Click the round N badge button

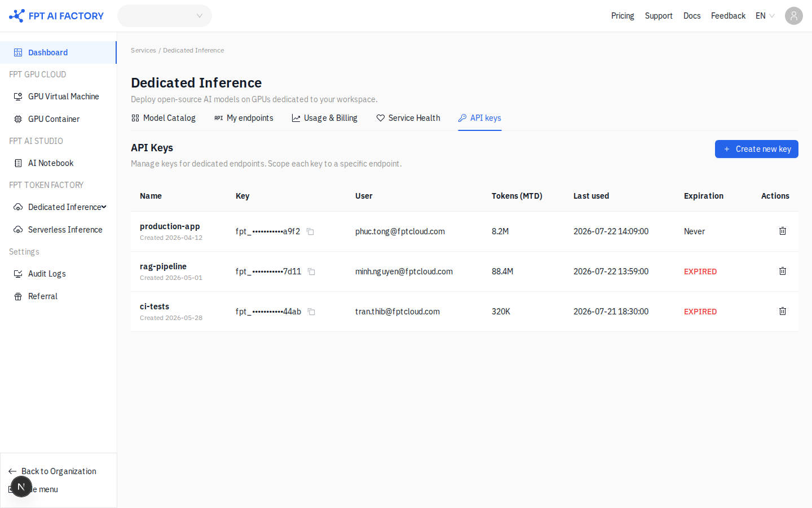pyautogui.click(x=21, y=487)
